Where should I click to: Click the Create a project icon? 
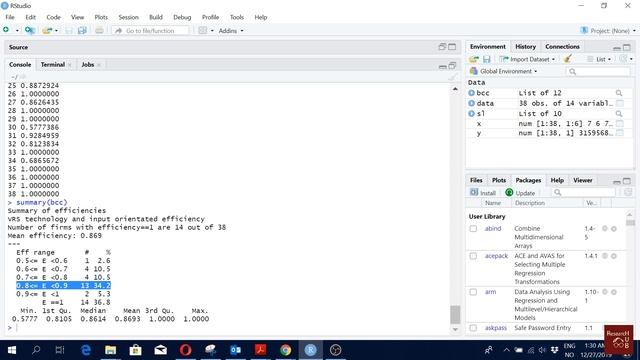[29, 30]
